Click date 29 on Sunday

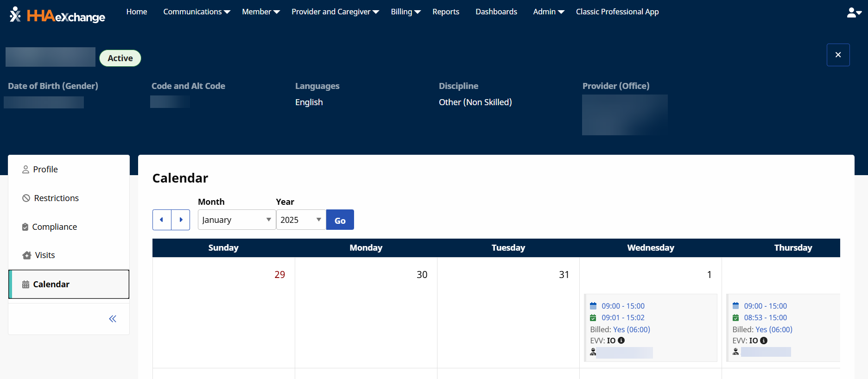click(280, 275)
